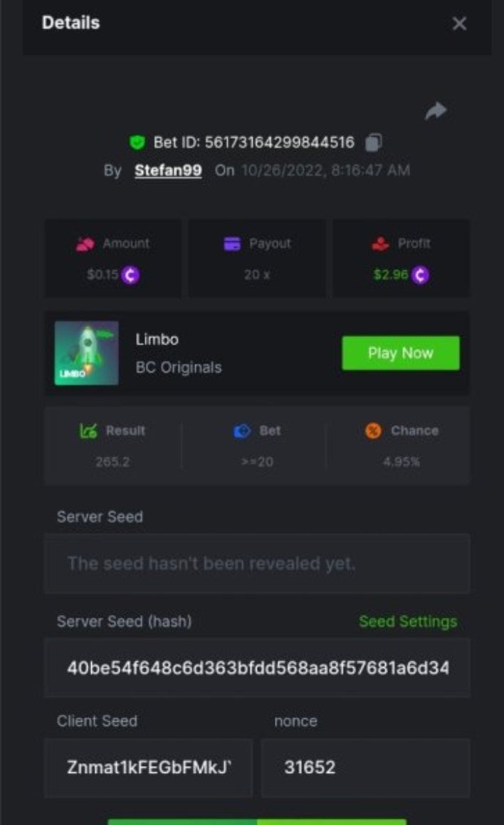The width and height of the screenshot is (504, 825).
Task: Click the purple Payout card icon
Action: point(232,243)
